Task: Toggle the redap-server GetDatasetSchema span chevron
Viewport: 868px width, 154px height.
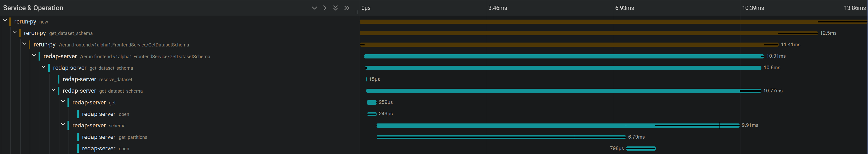Action: pyautogui.click(x=34, y=55)
